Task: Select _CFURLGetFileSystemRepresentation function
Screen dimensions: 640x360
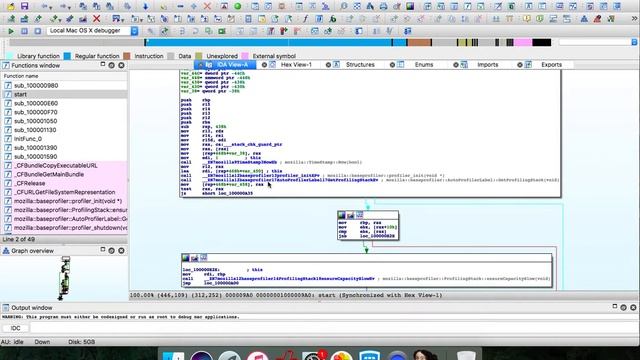Action: click(x=64, y=192)
